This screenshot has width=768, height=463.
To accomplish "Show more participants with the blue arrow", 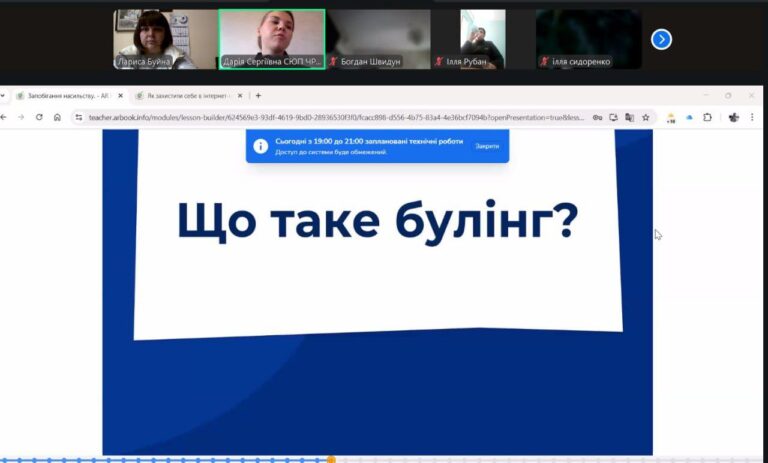I will click(661, 39).
